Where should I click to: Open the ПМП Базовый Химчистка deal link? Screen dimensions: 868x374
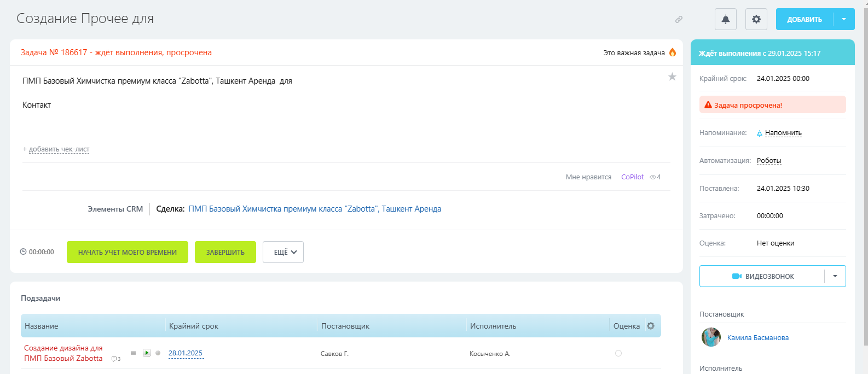tap(315, 209)
